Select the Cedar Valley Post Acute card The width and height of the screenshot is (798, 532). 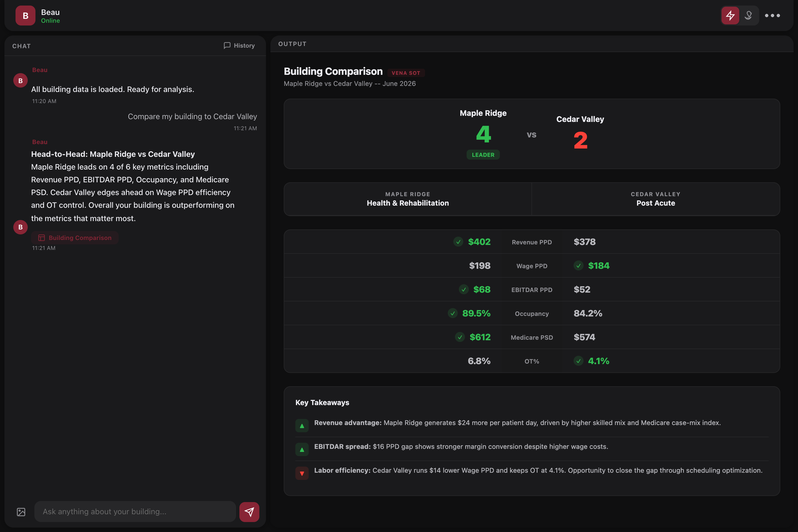point(656,199)
